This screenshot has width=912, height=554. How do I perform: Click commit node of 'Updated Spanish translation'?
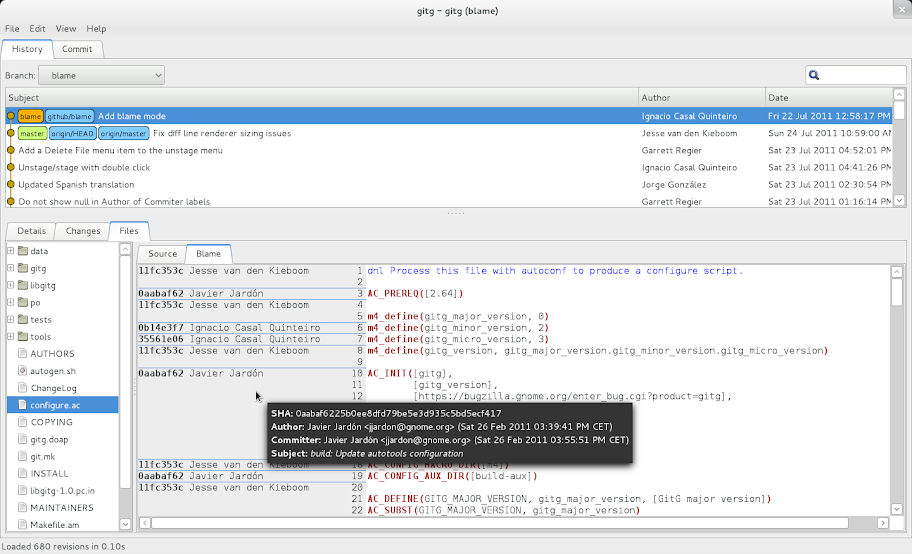10,184
